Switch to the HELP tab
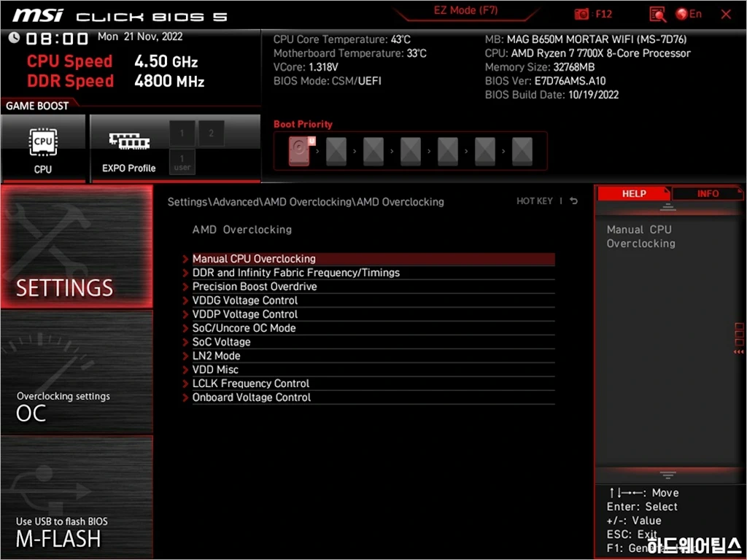Screen dimensions: 747x560 coord(634,193)
